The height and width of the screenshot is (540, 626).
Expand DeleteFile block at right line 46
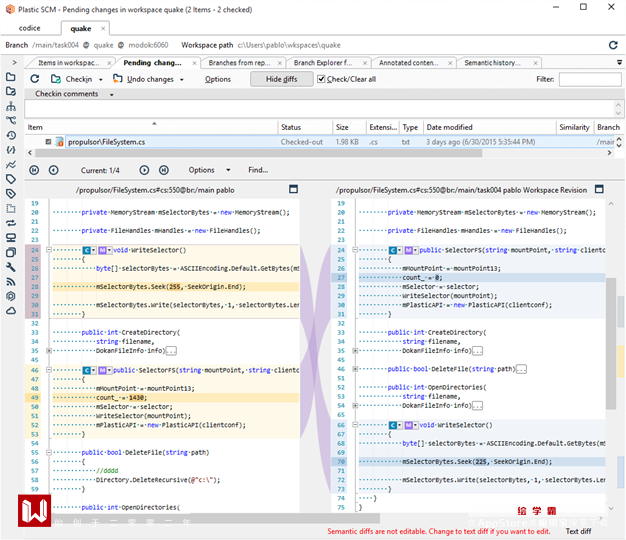point(355,369)
